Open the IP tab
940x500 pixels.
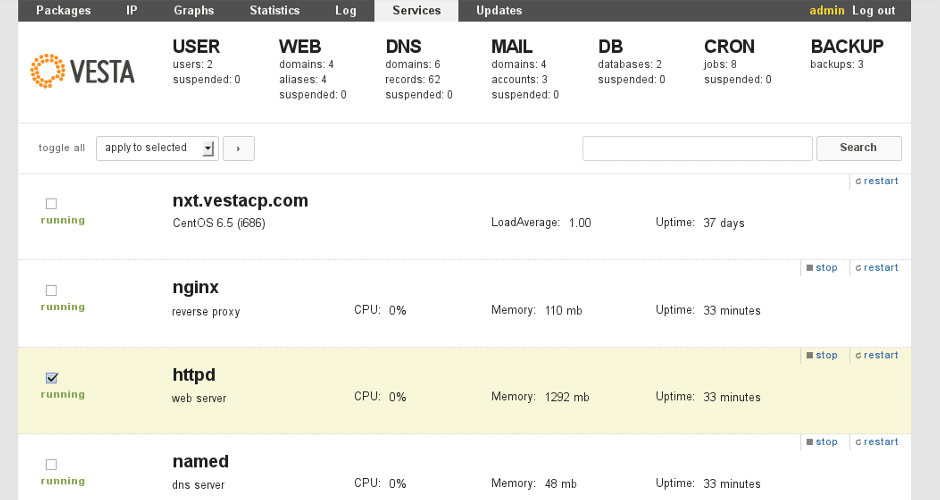pyautogui.click(x=132, y=11)
